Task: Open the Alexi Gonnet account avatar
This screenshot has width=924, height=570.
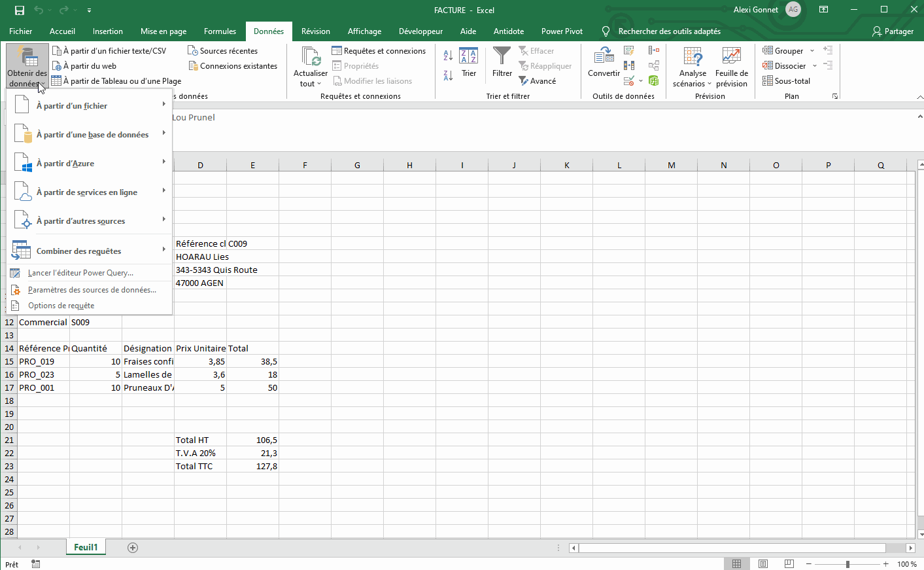Action: 793,10
